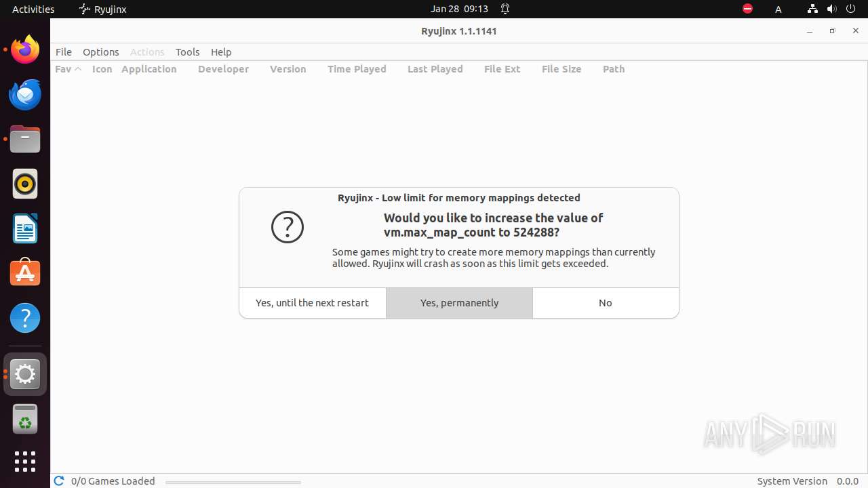Open the Tools menu
The height and width of the screenshot is (488, 868).
click(x=188, y=52)
